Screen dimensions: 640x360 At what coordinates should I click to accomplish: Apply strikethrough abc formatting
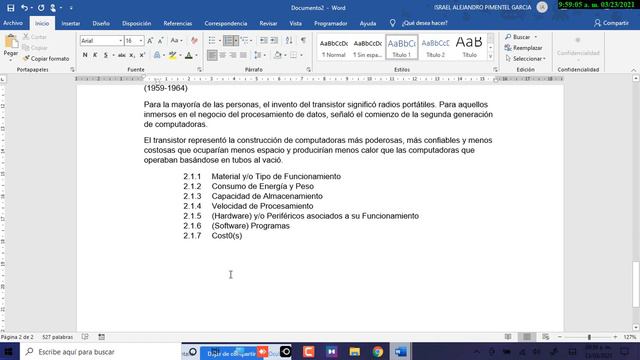coord(121,55)
